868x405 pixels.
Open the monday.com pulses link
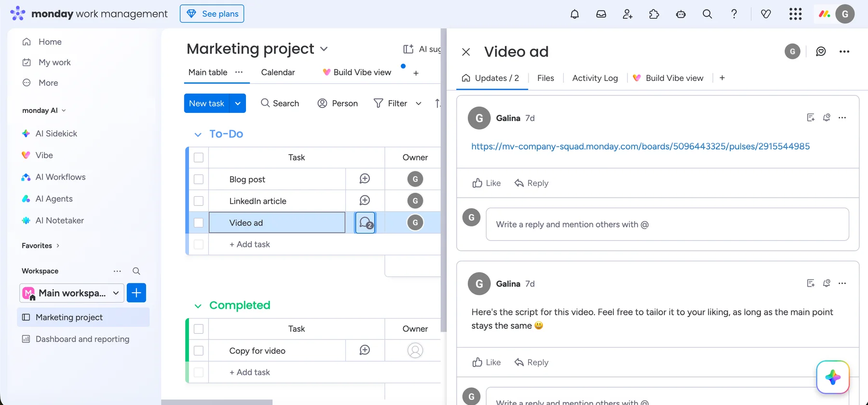click(640, 146)
